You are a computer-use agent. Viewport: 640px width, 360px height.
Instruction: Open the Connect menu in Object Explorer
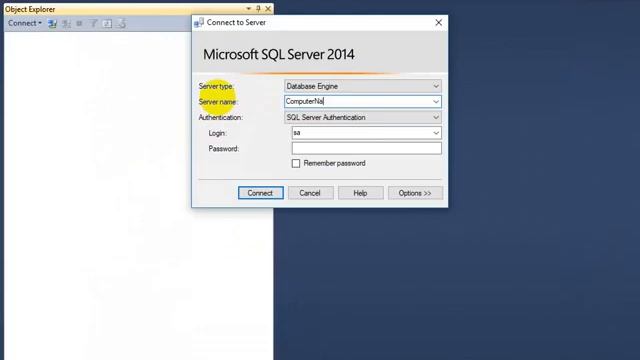[x=25, y=23]
